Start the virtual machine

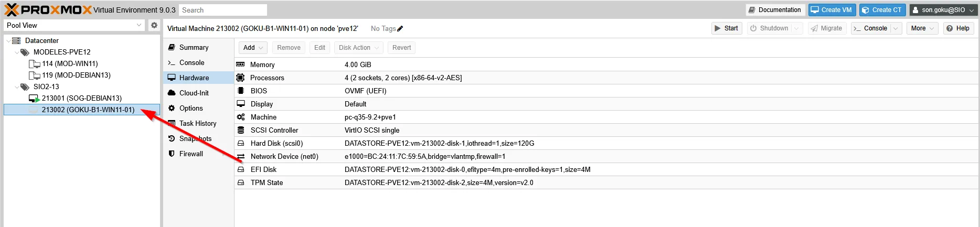[726, 28]
